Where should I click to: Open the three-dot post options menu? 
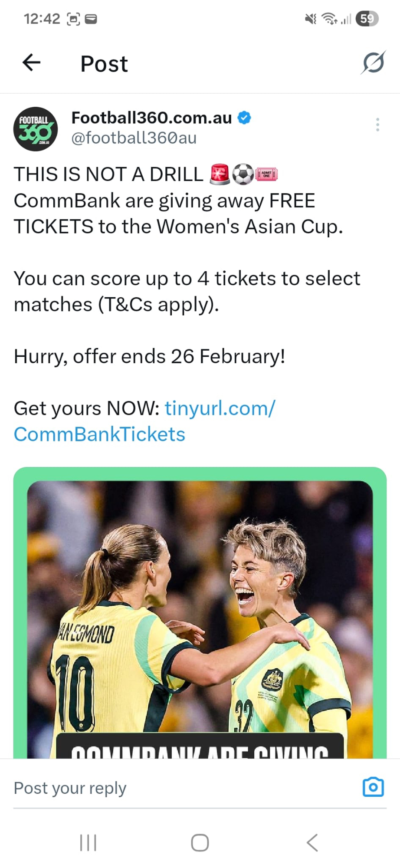click(377, 125)
